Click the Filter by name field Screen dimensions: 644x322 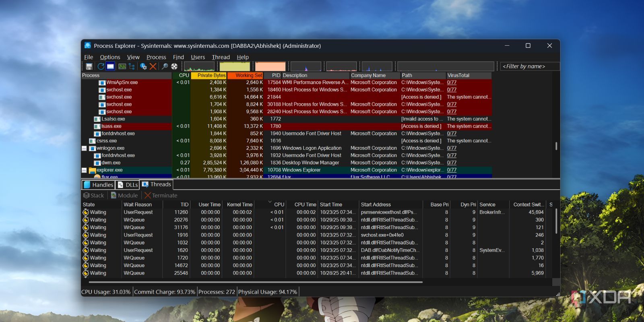click(x=530, y=66)
